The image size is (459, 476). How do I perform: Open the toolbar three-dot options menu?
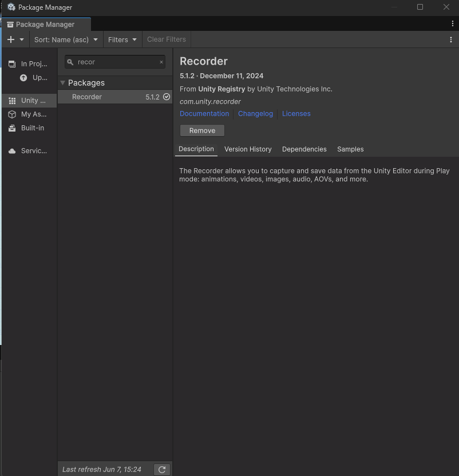coord(451,39)
